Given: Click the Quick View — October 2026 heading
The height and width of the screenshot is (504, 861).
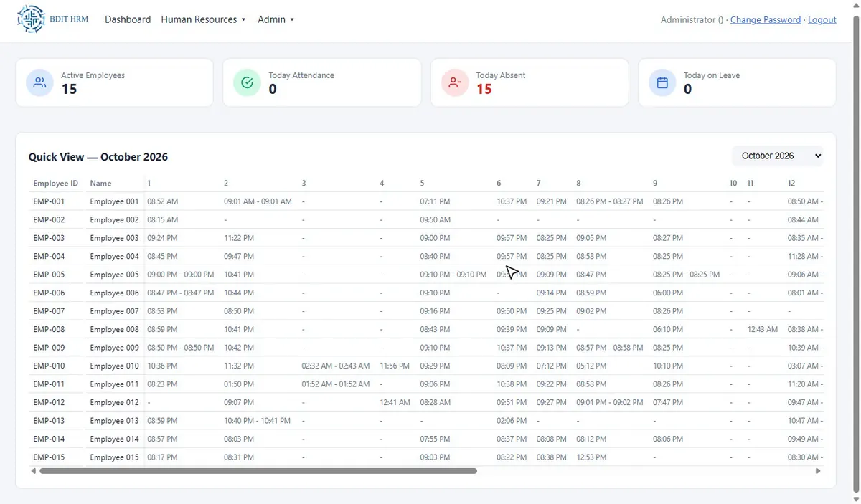Looking at the screenshot, I should pos(98,157).
